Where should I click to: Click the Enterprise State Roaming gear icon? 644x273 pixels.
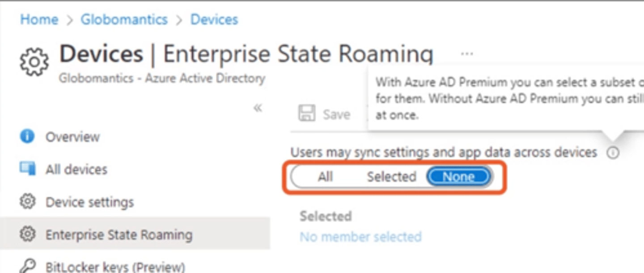click(x=27, y=234)
